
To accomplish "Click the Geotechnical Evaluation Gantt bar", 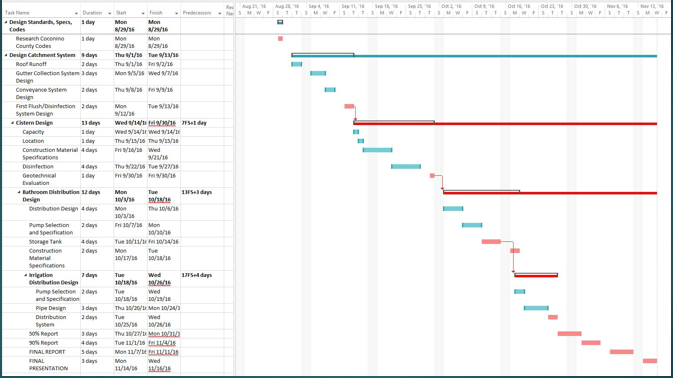I will (x=432, y=175).
